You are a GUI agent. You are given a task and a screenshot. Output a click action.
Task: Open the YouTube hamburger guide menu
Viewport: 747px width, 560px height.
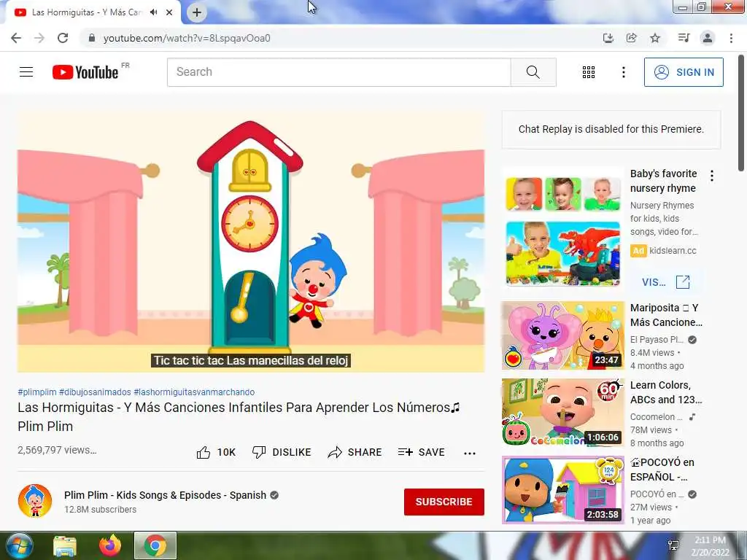[x=26, y=72]
